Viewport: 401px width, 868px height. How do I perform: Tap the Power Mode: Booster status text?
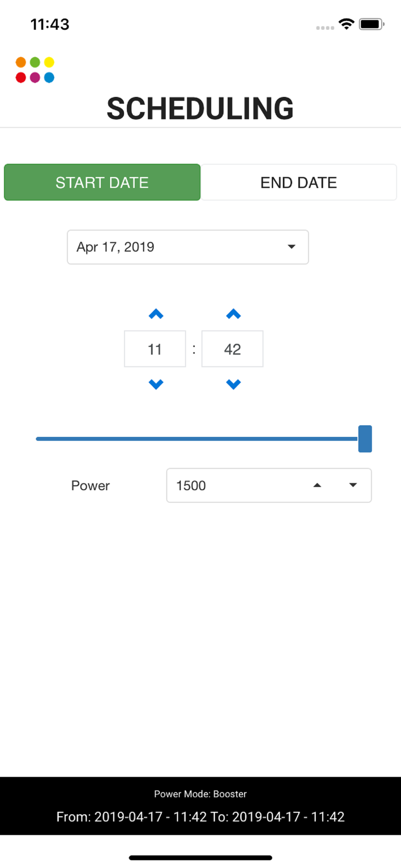(x=200, y=794)
